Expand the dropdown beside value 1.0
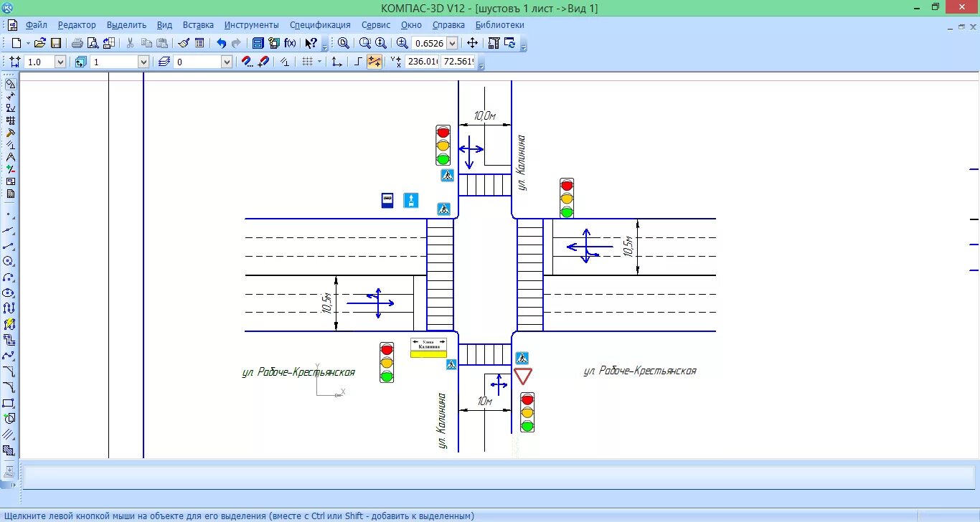The image size is (980, 522). tap(60, 62)
